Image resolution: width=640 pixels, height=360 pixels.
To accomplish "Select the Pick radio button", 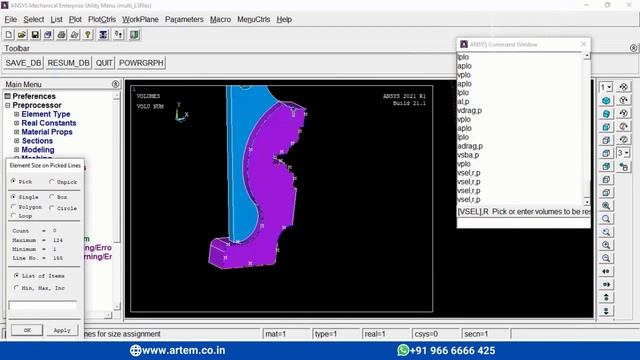I will [x=13, y=181].
